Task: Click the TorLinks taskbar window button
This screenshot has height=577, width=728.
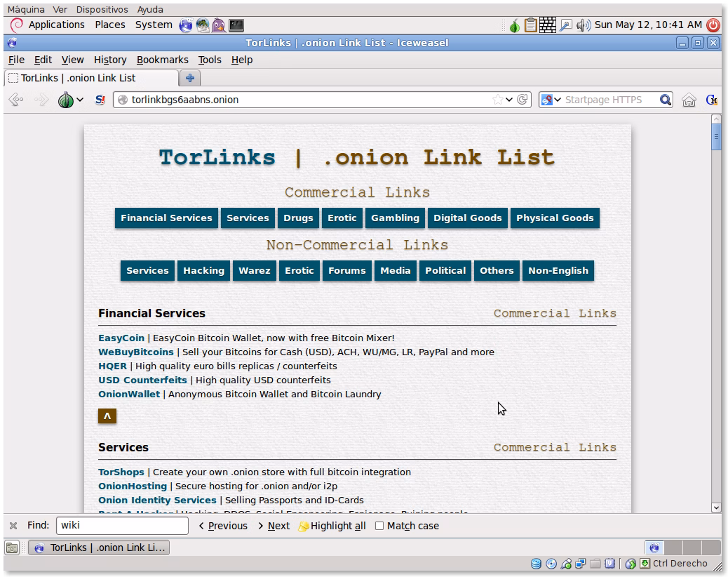Action: point(99,548)
